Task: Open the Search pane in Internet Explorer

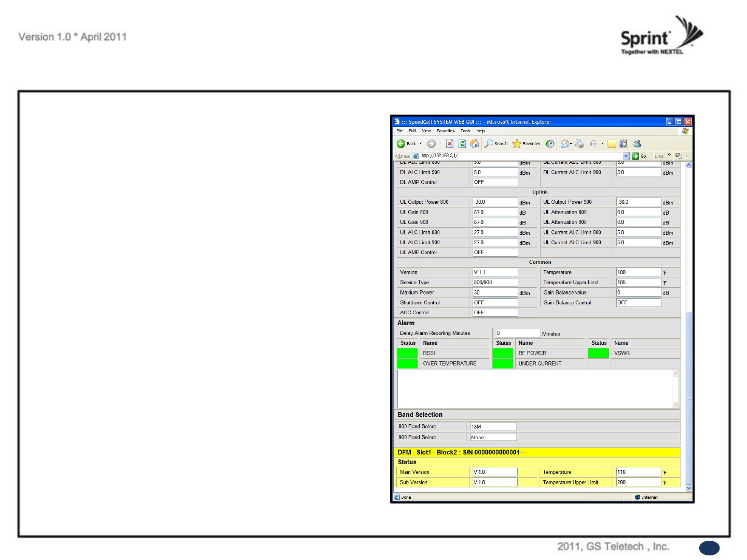Action: 496,144
